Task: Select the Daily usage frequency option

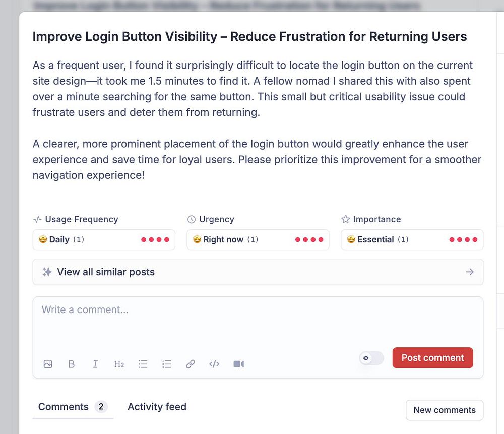Action: tap(104, 239)
